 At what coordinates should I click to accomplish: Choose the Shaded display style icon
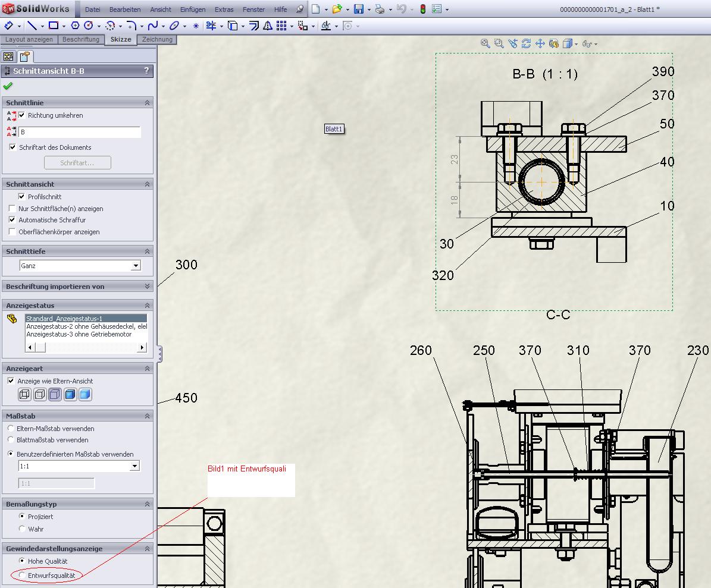85,394
